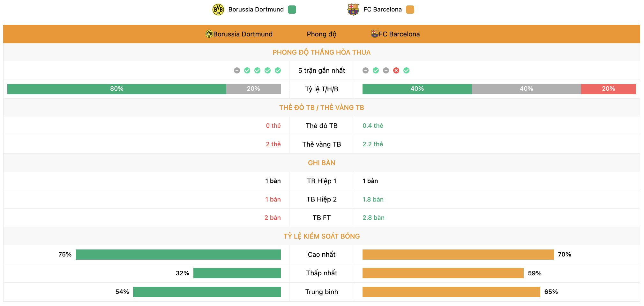
Task: Click Barcelona's 65% average possession bar
Action: (451, 292)
